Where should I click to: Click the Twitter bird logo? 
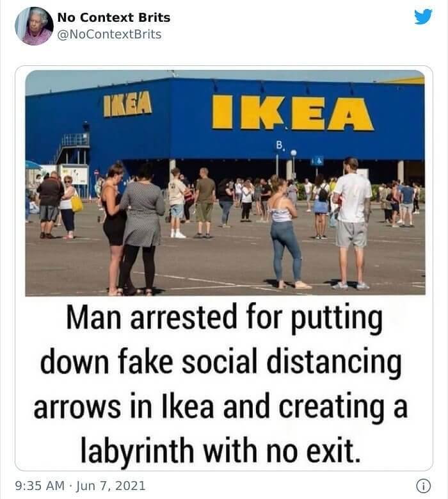(x=423, y=17)
